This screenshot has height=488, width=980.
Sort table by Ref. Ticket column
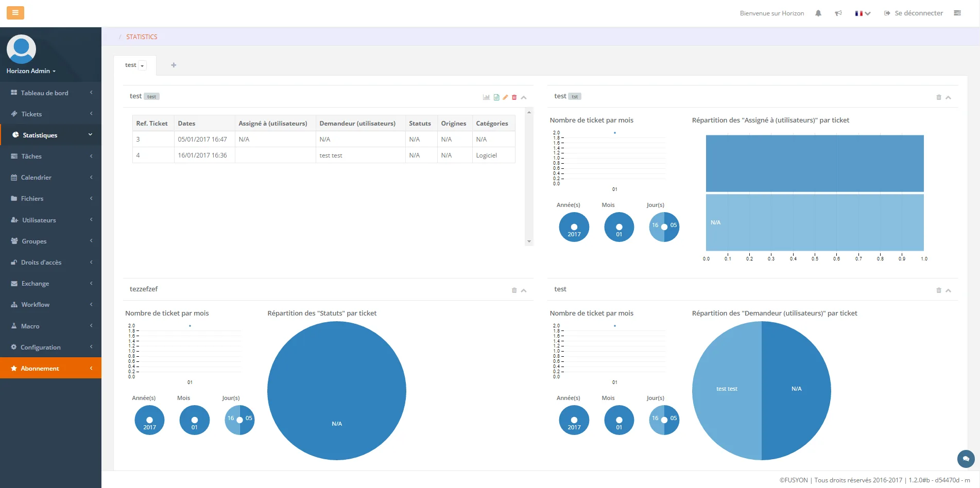pos(153,123)
